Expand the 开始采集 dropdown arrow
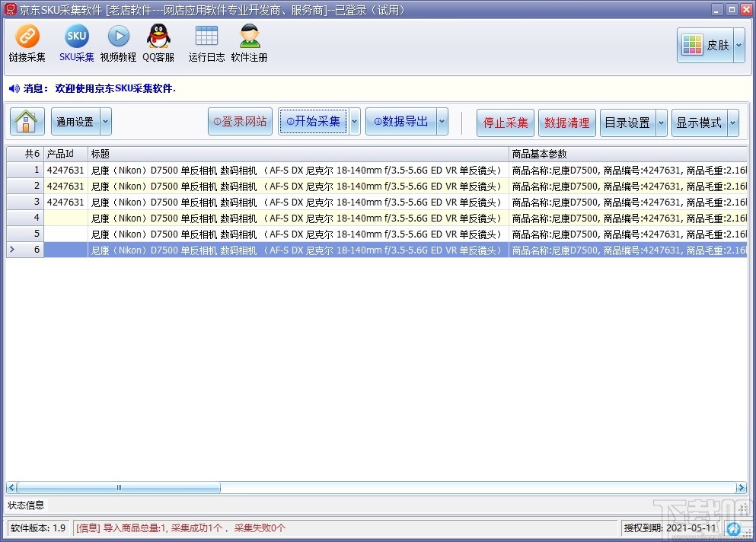This screenshot has width=756, height=542. click(x=355, y=122)
